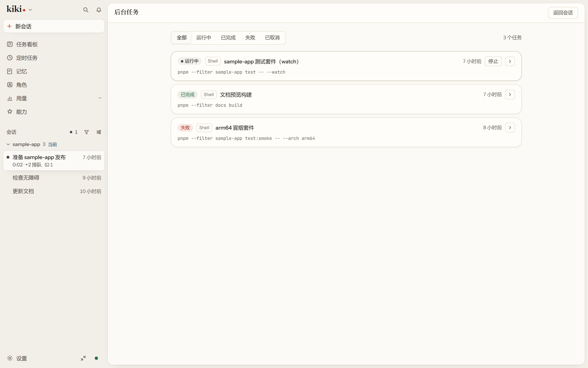
Task: Open 任务看板 board in sidebar
Action: point(54,44)
